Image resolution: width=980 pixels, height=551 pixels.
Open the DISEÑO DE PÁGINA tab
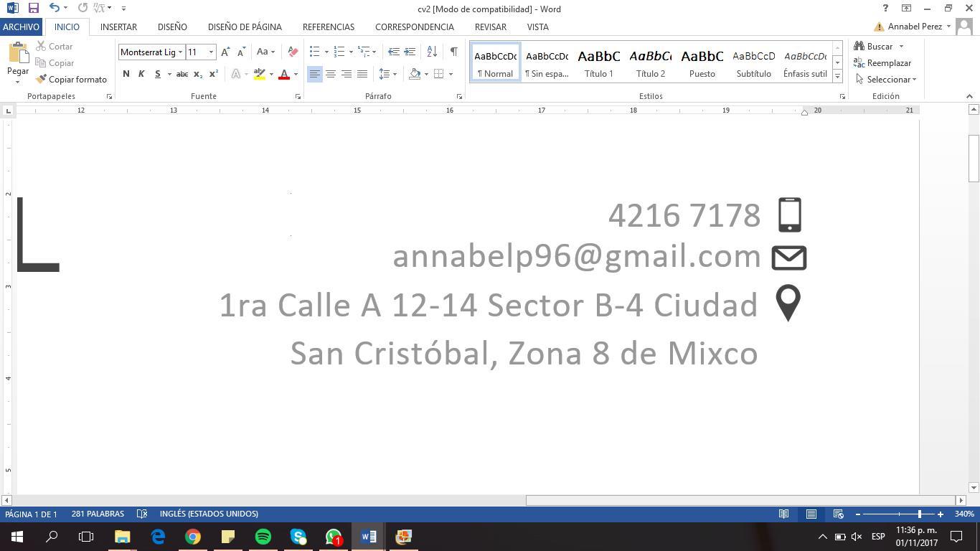click(x=245, y=27)
